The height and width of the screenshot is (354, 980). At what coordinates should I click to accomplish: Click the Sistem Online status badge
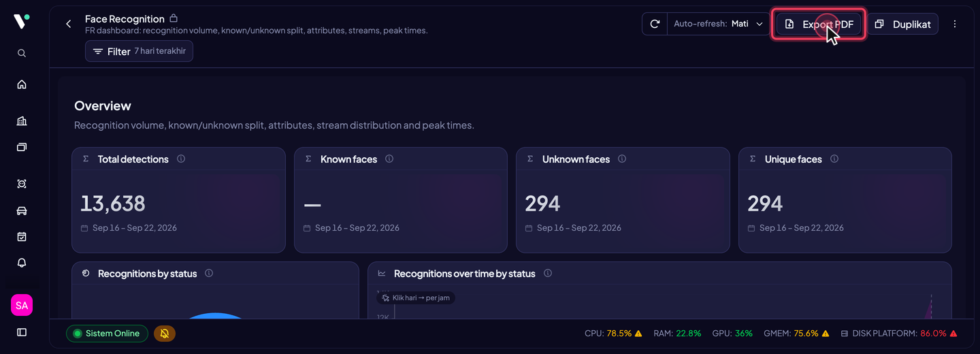pyautogui.click(x=107, y=334)
